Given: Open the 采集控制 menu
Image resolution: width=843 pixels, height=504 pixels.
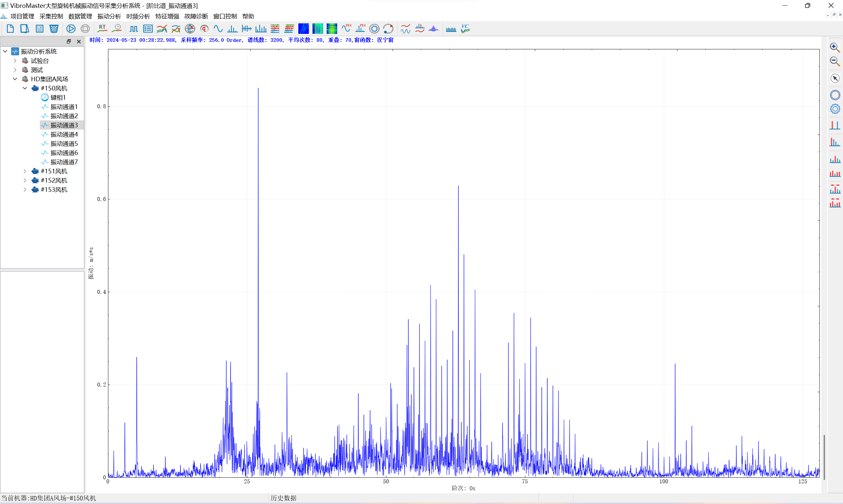Looking at the screenshot, I should click(x=51, y=16).
